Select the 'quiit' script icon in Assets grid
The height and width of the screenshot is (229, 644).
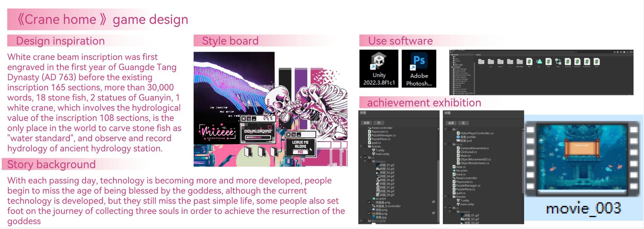click(597, 61)
